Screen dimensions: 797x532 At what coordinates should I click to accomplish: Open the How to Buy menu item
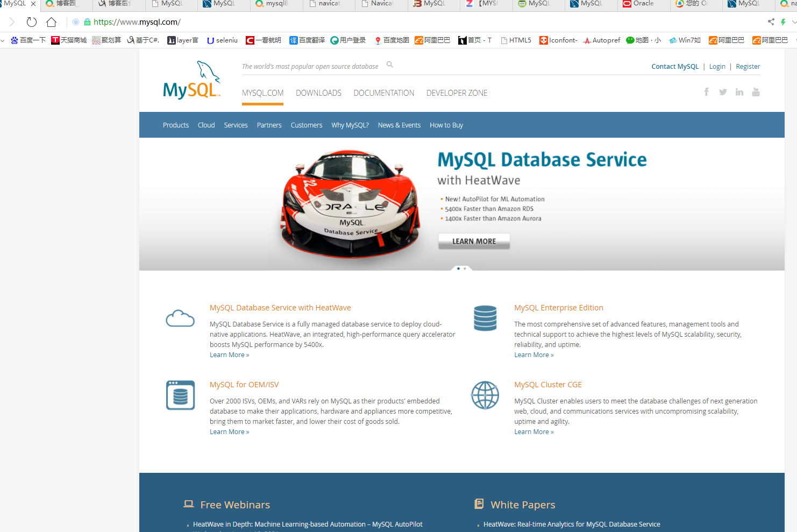pyautogui.click(x=446, y=125)
